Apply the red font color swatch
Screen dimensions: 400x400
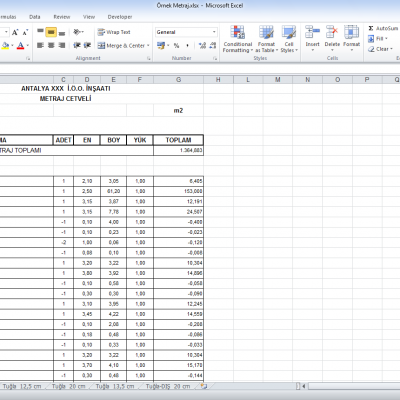[21, 46]
